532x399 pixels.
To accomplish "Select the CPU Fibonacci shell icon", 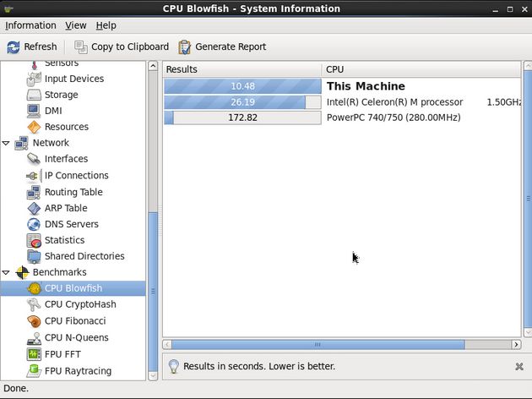I will [x=34, y=321].
